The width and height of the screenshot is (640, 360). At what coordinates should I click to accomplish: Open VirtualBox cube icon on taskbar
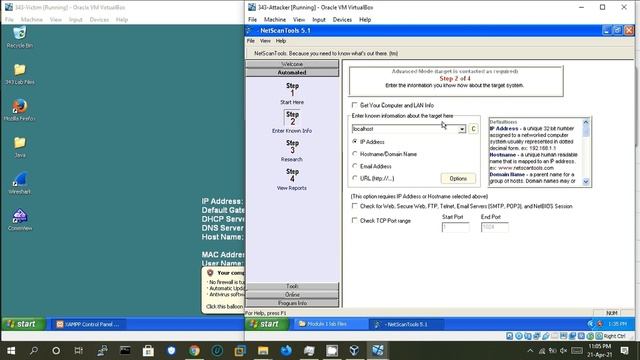coord(354,351)
